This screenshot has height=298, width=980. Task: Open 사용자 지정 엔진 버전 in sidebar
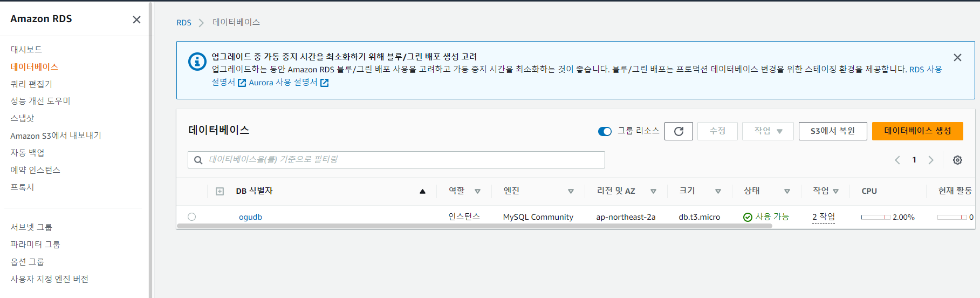[49, 279]
